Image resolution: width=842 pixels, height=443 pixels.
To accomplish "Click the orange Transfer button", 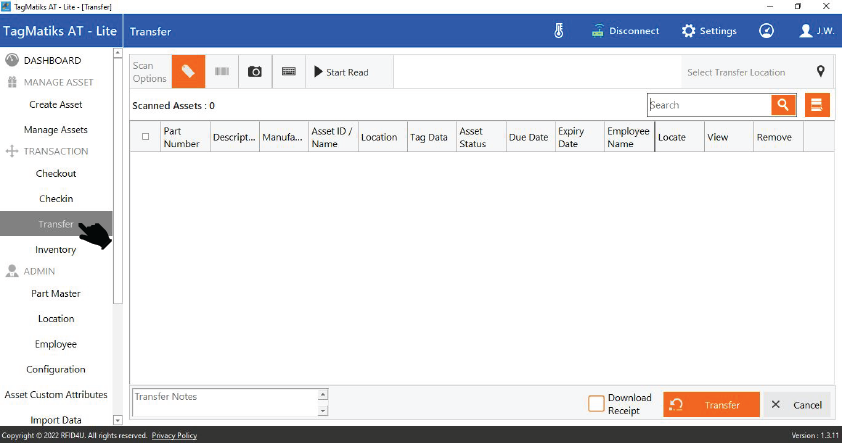I will tap(711, 405).
